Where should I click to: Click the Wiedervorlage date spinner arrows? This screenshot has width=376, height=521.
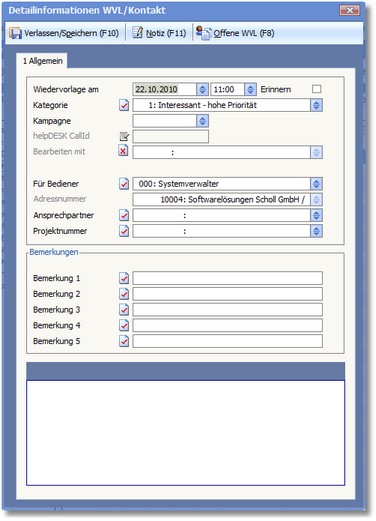[202, 89]
